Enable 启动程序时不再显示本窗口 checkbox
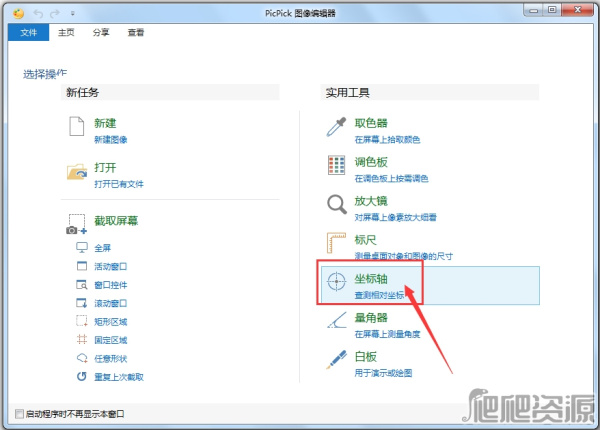This screenshot has width=600, height=430. (x=19, y=414)
